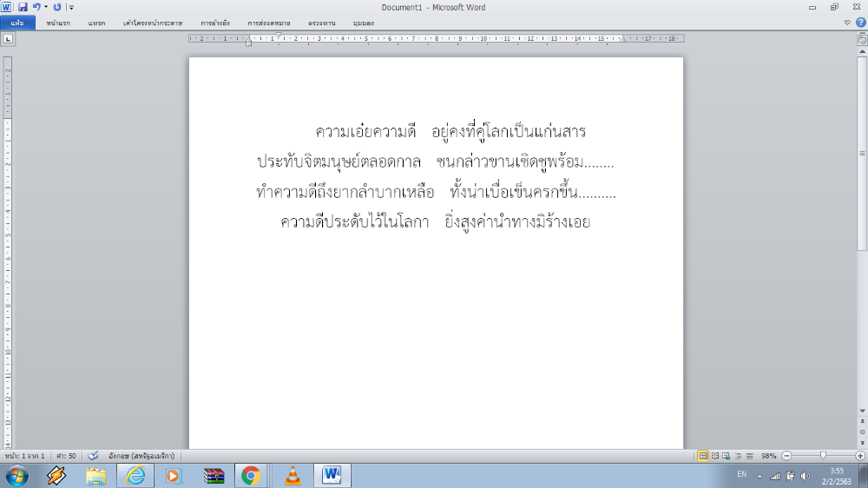This screenshot has height=488, width=868.
Task: Open the แฟ้ม (File) tab
Action: pyautogui.click(x=17, y=23)
